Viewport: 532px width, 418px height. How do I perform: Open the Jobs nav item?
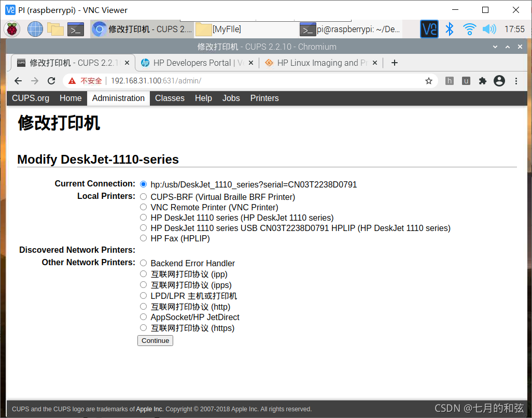[x=231, y=98]
